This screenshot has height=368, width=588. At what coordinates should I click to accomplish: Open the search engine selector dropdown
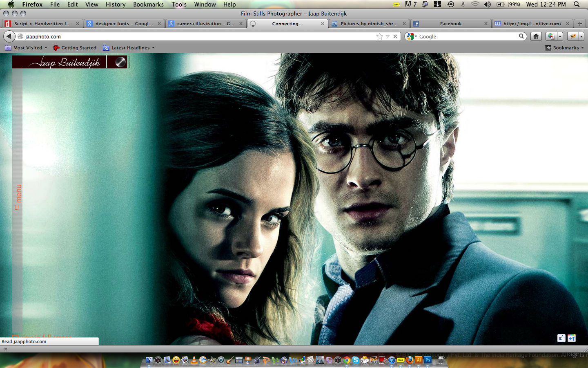point(412,36)
